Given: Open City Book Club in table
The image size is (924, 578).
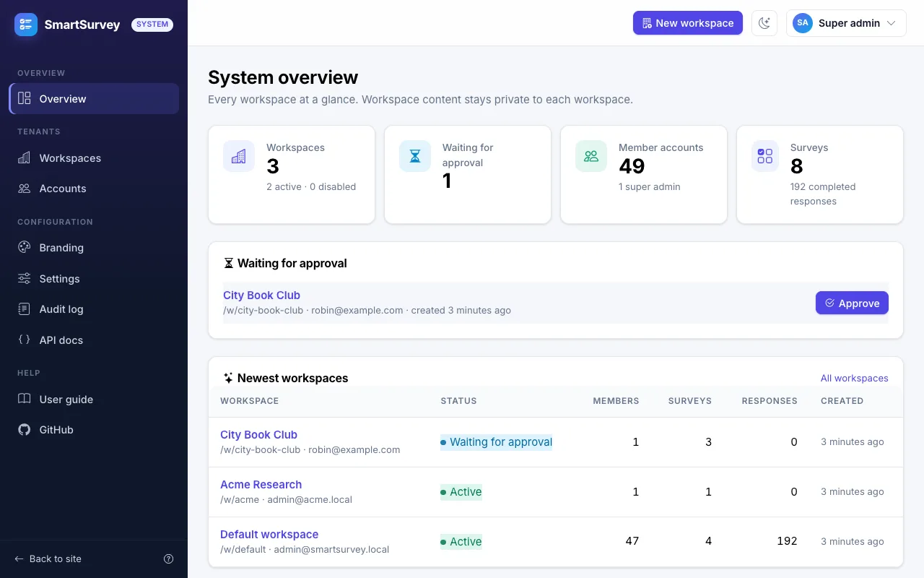Looking at the screenshot, I should tap(258, 434).
